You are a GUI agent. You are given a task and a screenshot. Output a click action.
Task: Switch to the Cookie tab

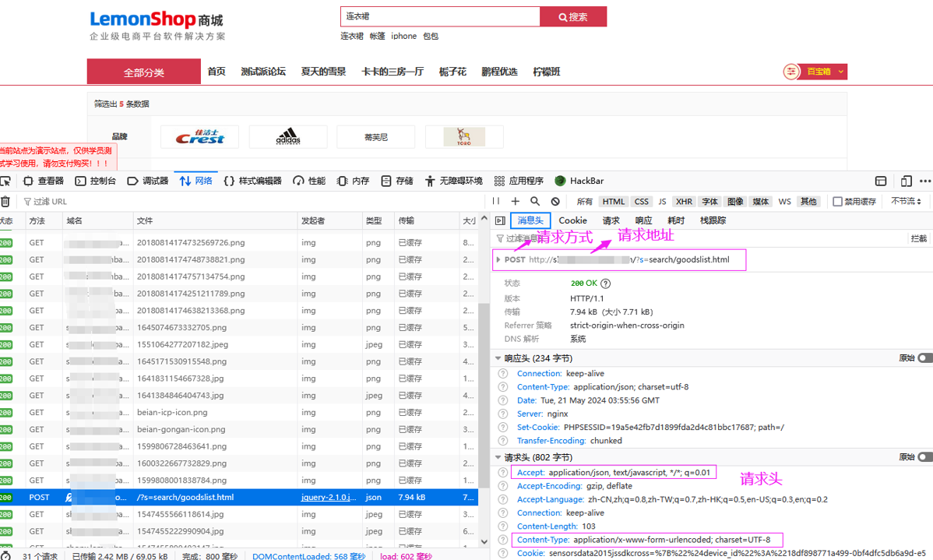pos(572,220)
